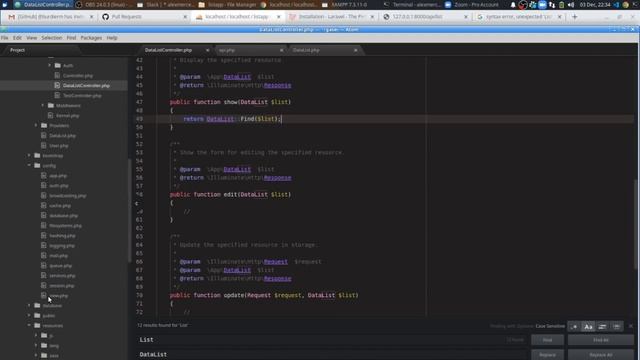The width and height of the screenshot is (640, 360).
Task: Switch to the Terminal taskbar window
Action: (412, 5)
